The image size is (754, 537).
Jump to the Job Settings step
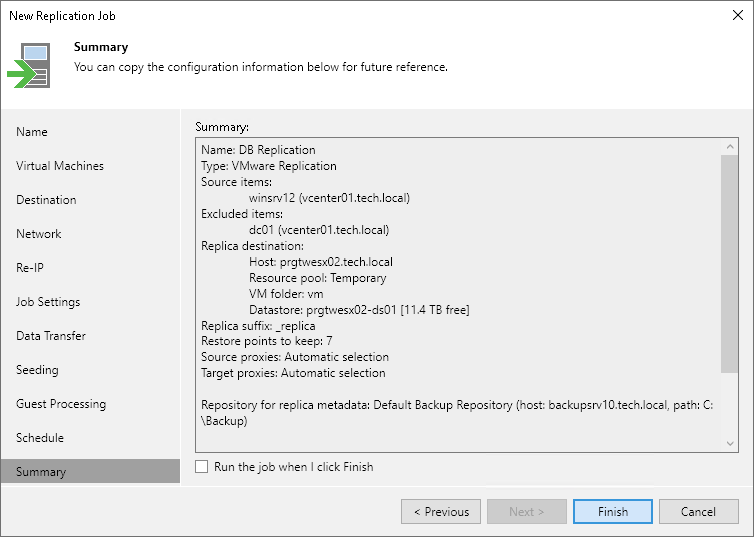48,302
